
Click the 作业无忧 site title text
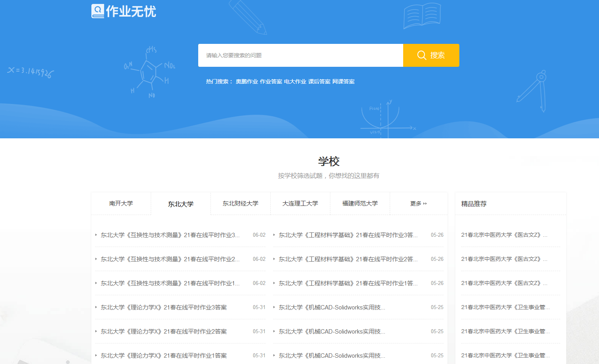[131, 11]
